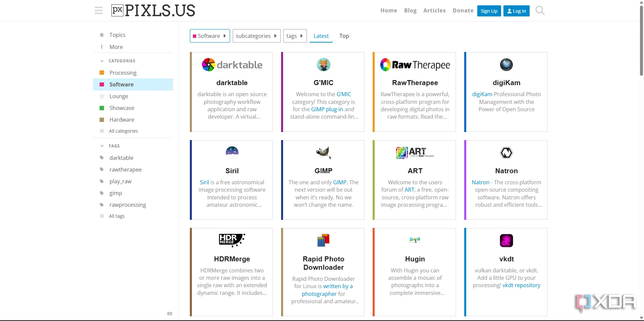Open the darktable category title

pos(232,83)
